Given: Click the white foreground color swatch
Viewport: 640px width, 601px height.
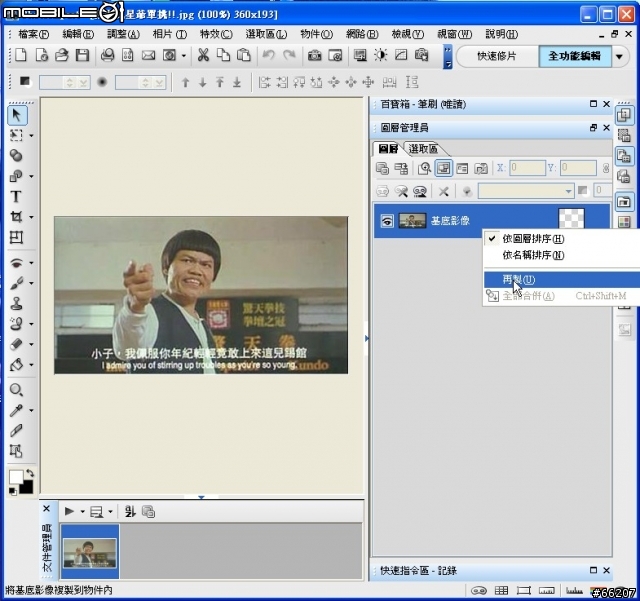Looking at the screenshot, I should (x=16, y=477).
